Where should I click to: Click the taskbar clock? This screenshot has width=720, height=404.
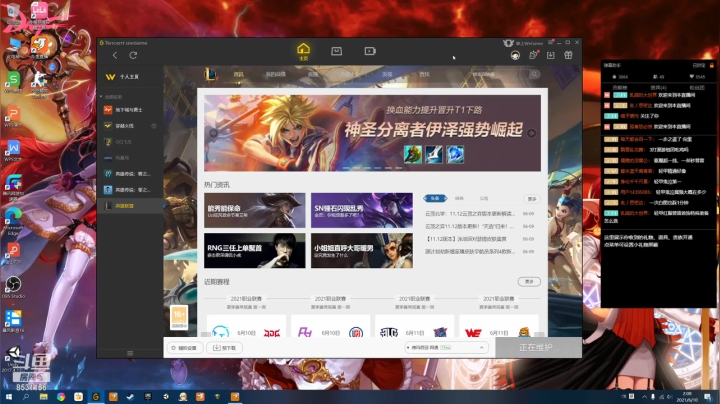click(x=687, y=397)
